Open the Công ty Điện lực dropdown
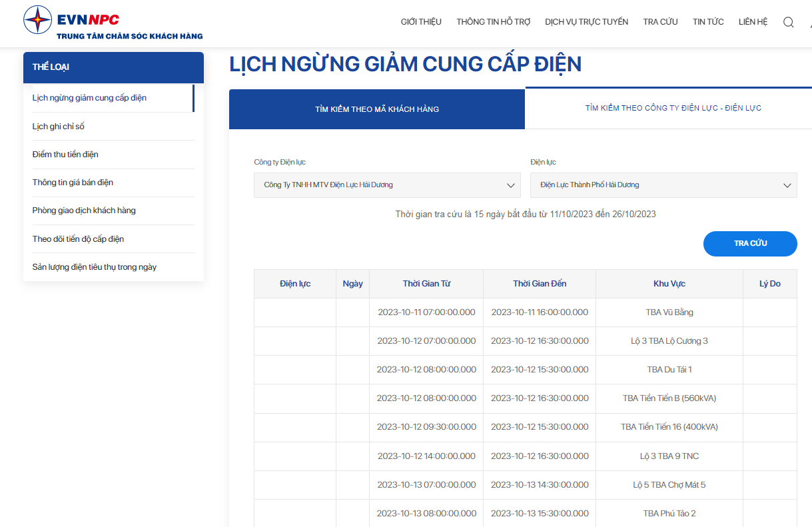 click(x=387, y=185)
